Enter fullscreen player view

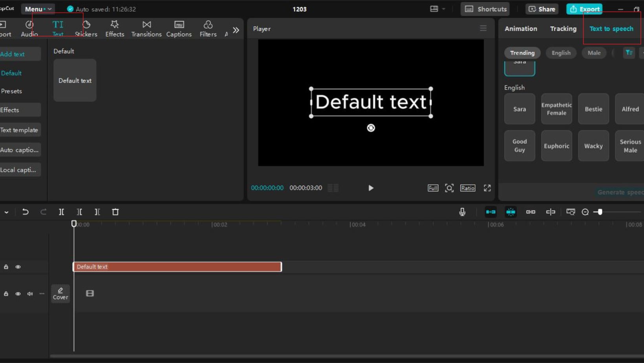click(x=487, y=188)
